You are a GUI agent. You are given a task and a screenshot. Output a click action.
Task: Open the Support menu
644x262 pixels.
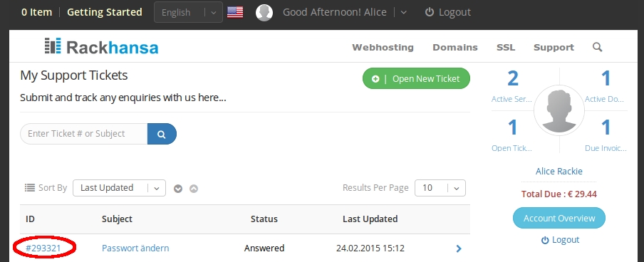(x=554, y=48)
